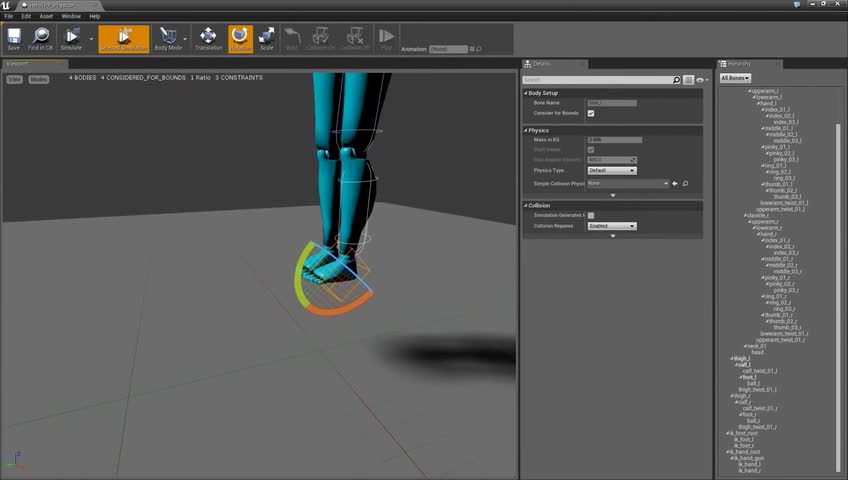The image size is (848, 480).
Task: Open the Asset menu
Action: point(46,16)
